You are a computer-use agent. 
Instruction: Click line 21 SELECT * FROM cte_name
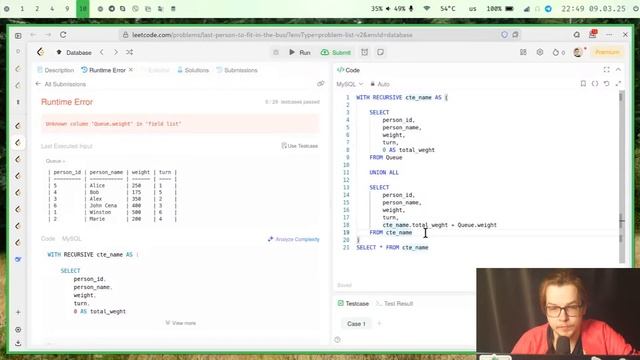point(392,247)
